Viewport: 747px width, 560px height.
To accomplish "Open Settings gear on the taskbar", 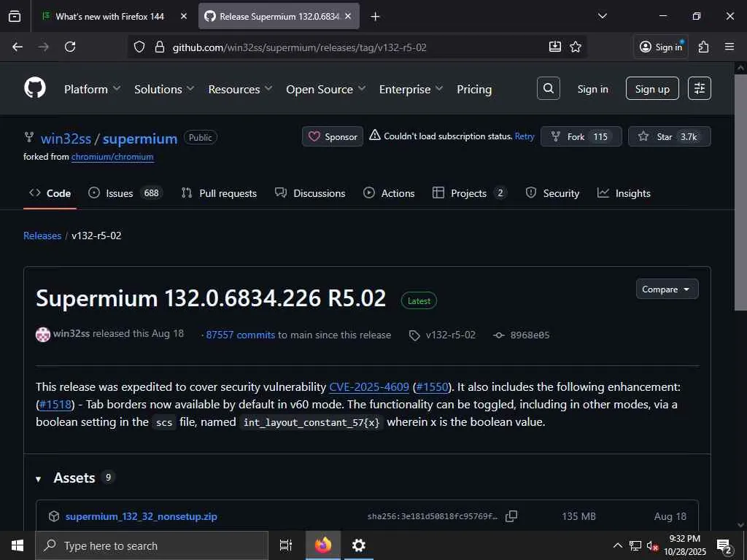I will click(358, 545).
